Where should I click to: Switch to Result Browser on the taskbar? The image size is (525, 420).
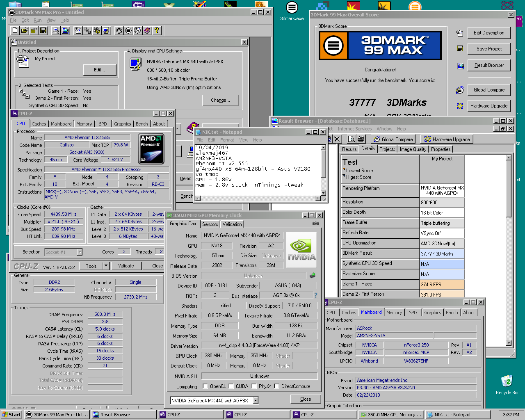123,415
